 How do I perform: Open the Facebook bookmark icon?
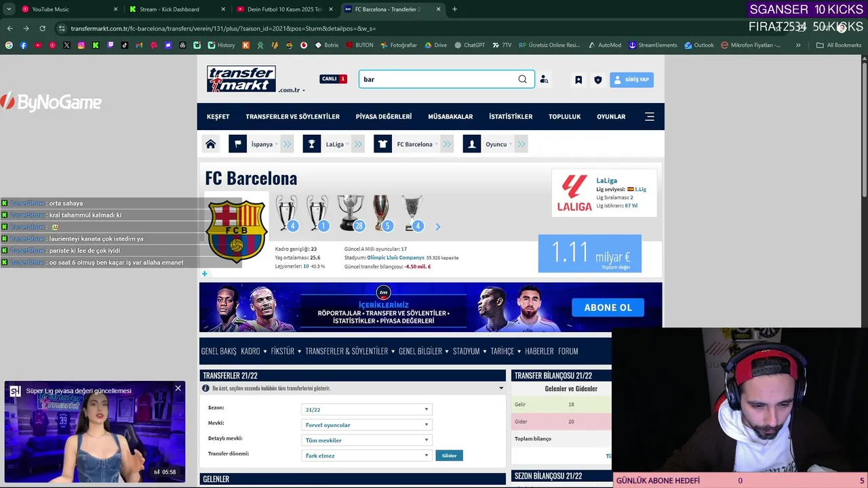click(24, 45)
